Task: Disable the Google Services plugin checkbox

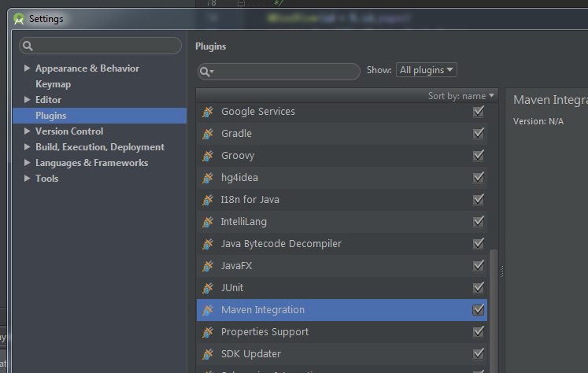Action: pos(479,111)
